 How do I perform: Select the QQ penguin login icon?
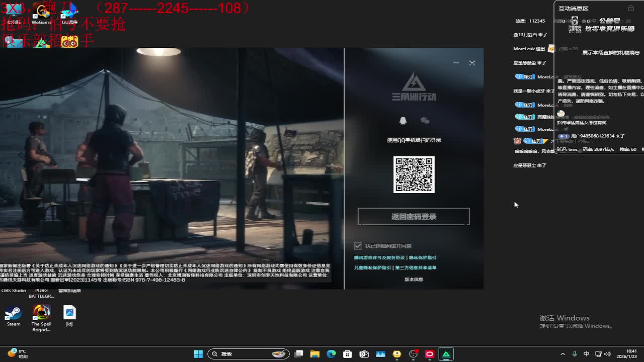403,121
